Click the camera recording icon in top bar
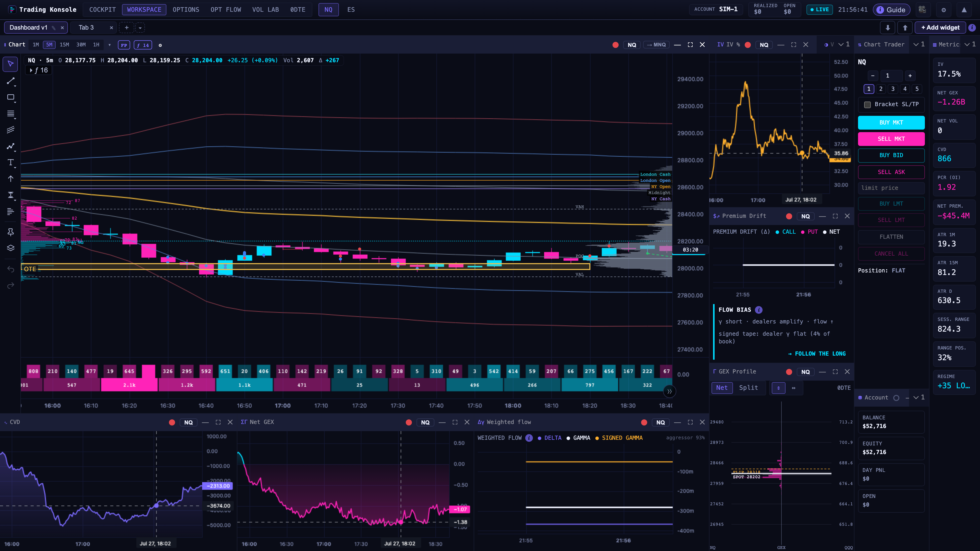Image resolution: width=980 pixels, height=551 pixels. click(922, 9)
